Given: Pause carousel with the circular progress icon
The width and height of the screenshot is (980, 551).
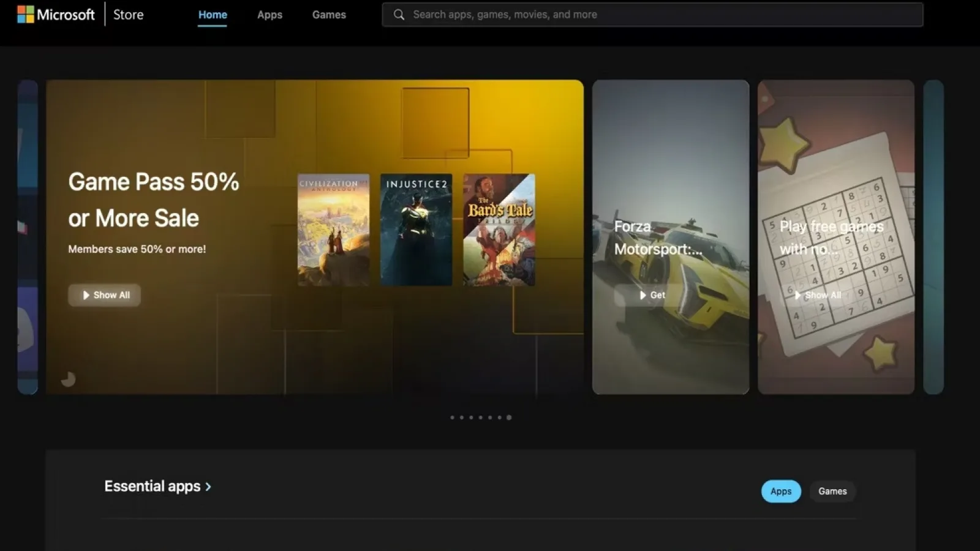Looking at the screenshot, I should point(68,380).
